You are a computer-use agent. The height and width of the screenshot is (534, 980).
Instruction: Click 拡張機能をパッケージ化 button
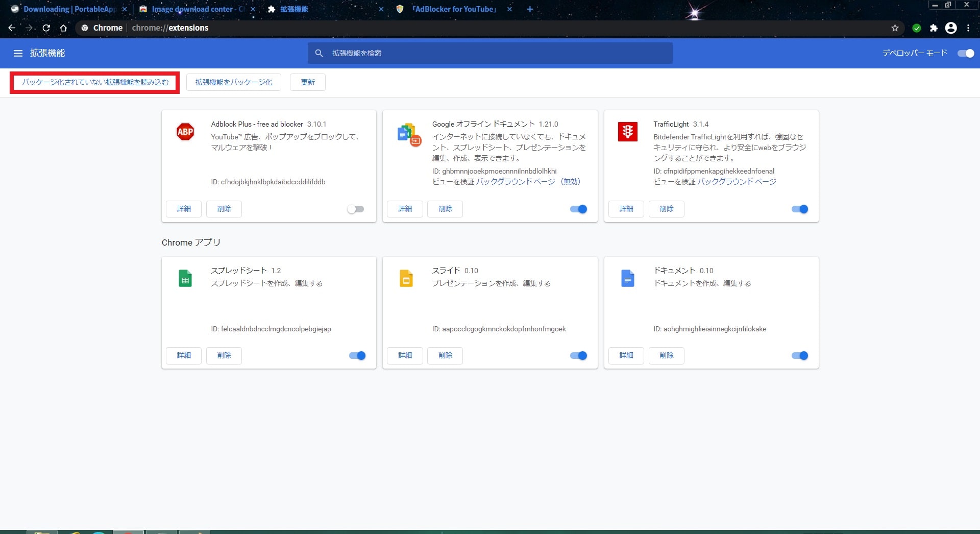[x=234, y=82]
